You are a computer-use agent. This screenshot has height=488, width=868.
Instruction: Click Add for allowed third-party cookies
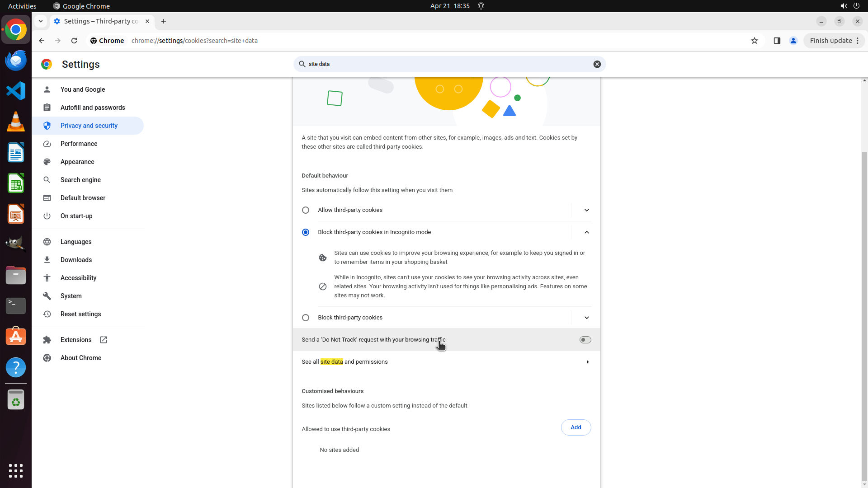[576, 427]
